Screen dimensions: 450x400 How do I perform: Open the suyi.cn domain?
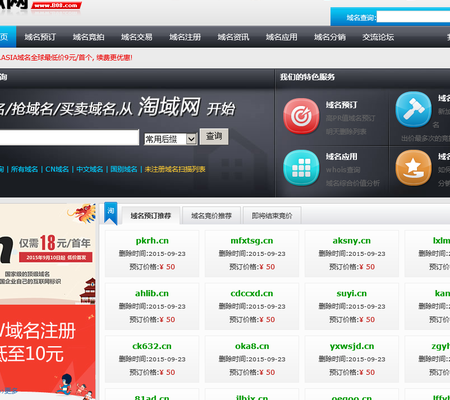[352, 293]
